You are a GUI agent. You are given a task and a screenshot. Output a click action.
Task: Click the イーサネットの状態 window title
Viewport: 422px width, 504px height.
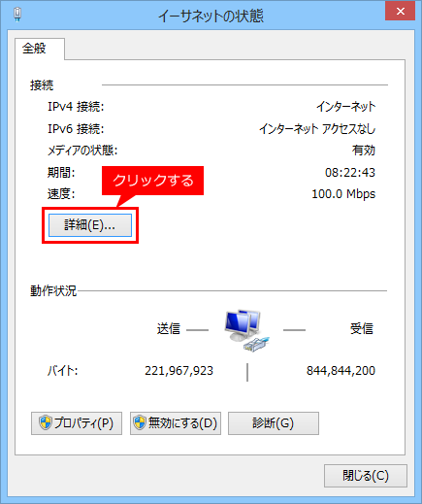(x=211, y=17)
